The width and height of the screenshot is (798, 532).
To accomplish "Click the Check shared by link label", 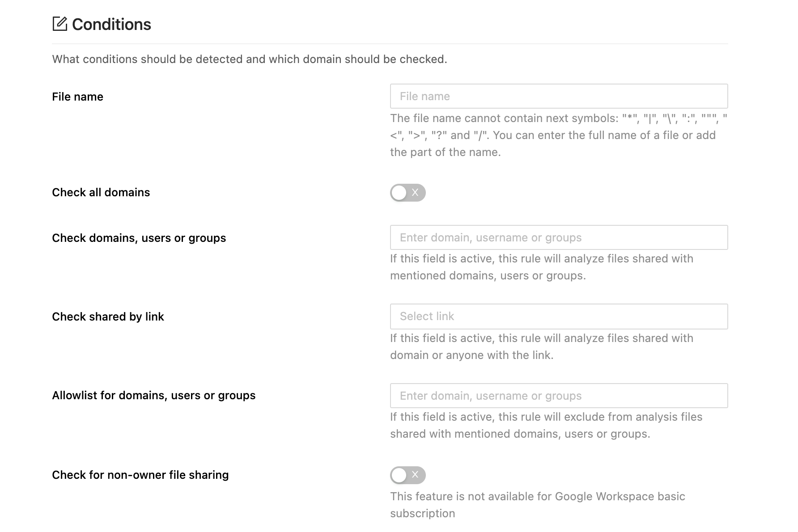I will tap(108, 317).
